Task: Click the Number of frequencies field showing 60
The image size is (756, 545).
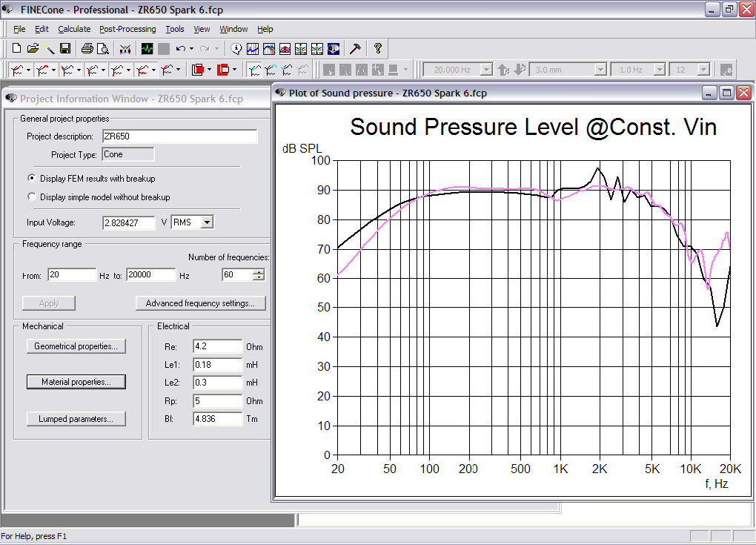Action: 237,275
